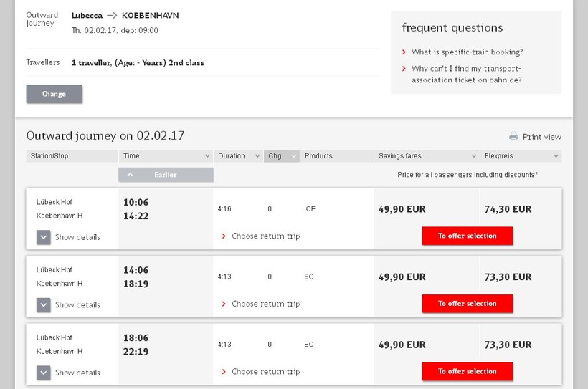
Task: Expand details for the 10:06 Lübeck departure
Action: click(44, 237)
